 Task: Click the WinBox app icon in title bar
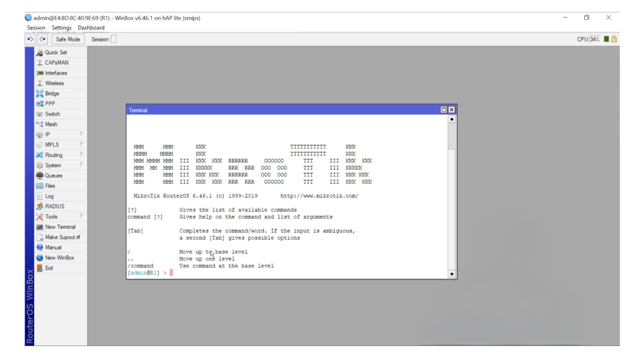[28, 18]
